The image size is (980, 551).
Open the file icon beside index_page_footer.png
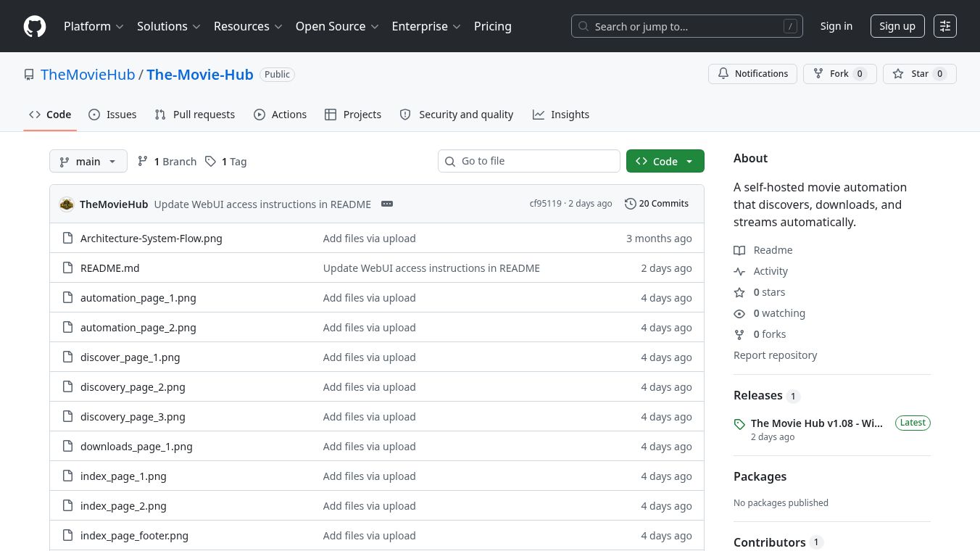click(68, 536)
